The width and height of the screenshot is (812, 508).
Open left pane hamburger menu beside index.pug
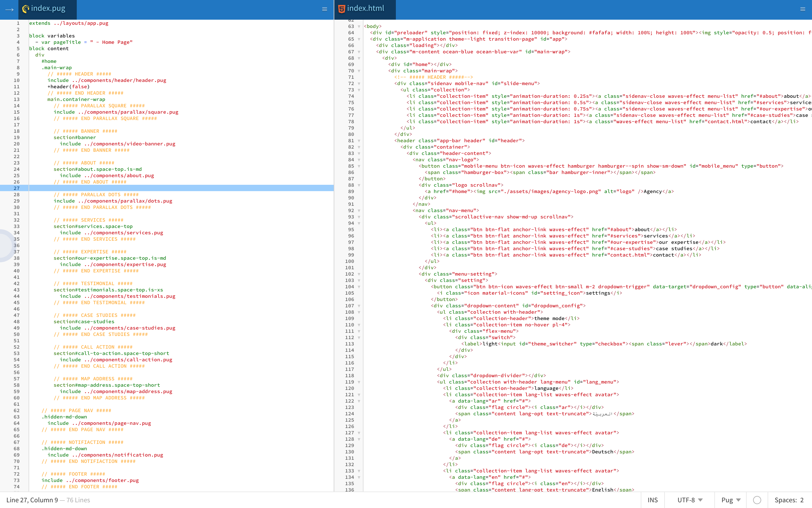point(324,10)
